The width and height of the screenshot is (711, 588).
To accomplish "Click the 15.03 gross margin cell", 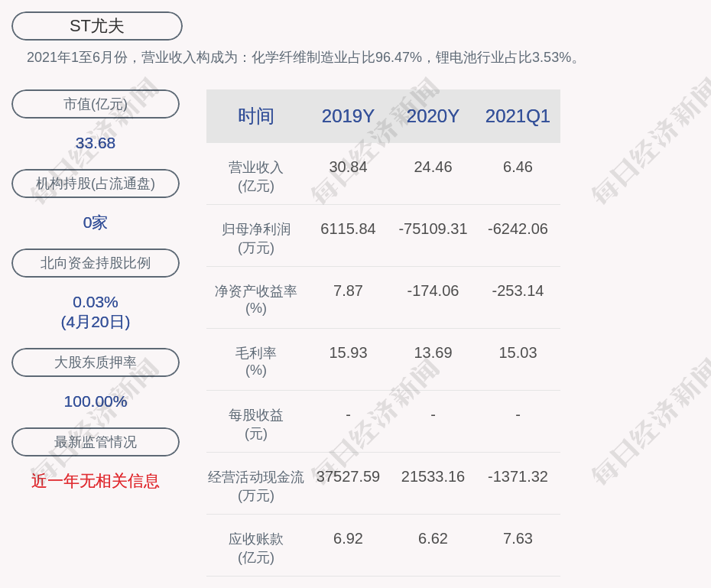I will (518, 352).
